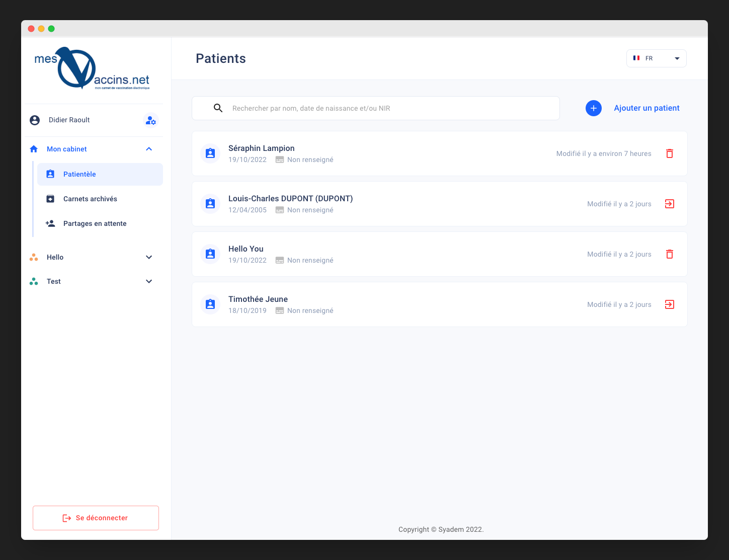
Task: Select Partages en attente
Action: point(95,223)
